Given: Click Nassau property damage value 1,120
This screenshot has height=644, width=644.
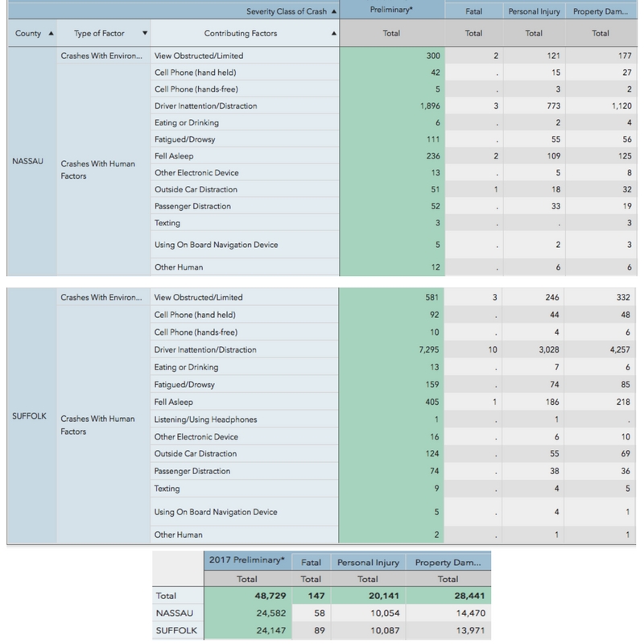Looking at the screenshot, I should (621, 106).
